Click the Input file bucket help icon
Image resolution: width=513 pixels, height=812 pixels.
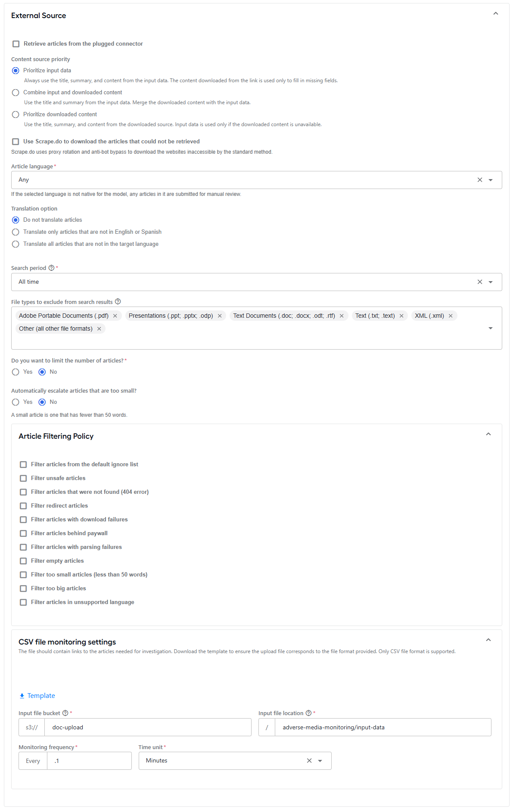(x=65, y=713)
